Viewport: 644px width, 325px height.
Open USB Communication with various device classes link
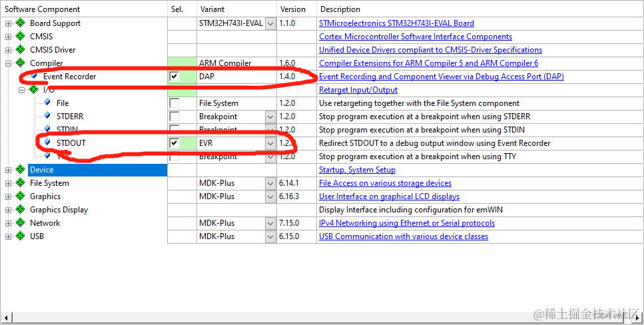404,236
